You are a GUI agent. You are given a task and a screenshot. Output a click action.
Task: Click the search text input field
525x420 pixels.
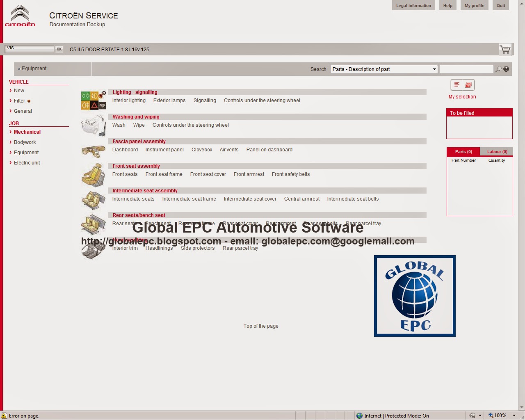(x=466, y=69)
